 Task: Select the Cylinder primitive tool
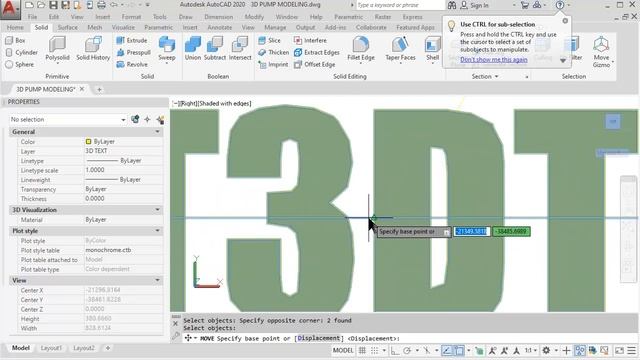pos(22,52)
